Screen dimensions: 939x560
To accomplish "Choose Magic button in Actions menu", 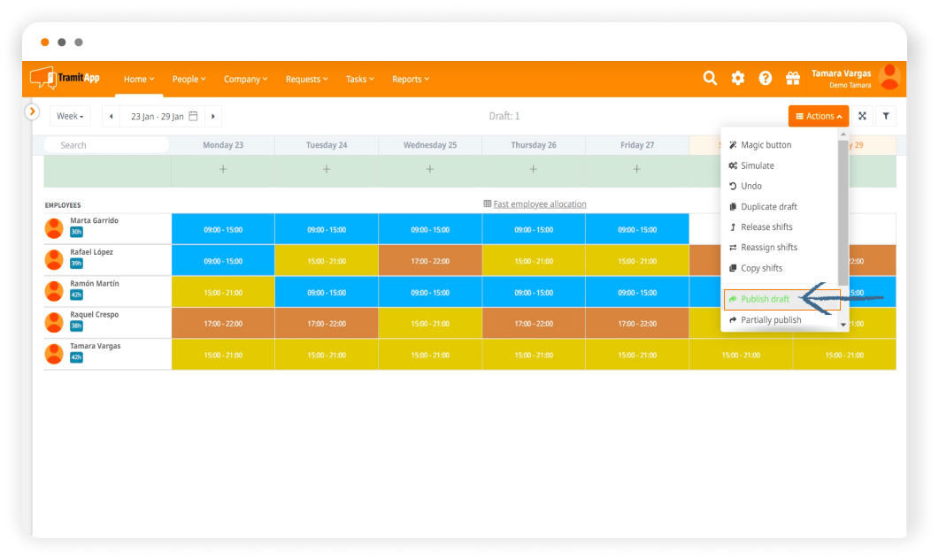I will point(766,145).
